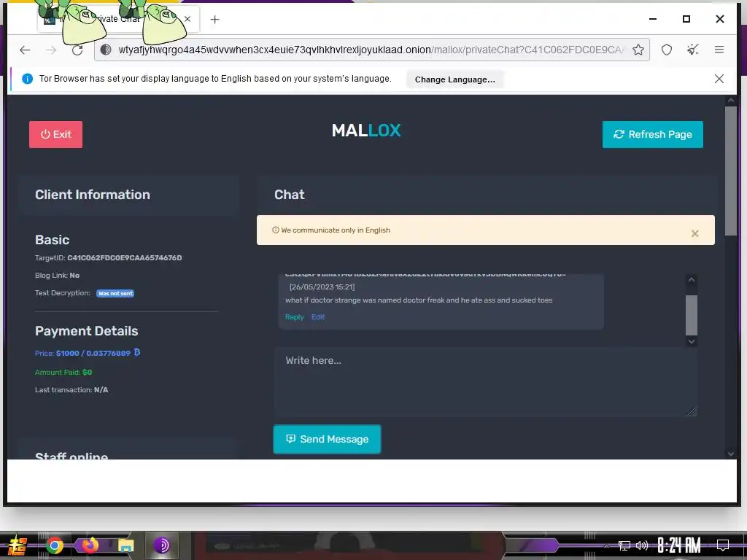Viewport: 747px width, 560px height.
Task: Click the message timestamp [26/05/2023 15:21]
Action: pyautogui.click(x=322, y=287)
